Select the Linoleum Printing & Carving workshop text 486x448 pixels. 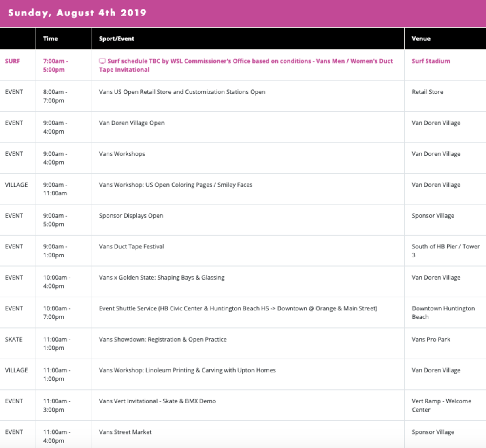188,370
